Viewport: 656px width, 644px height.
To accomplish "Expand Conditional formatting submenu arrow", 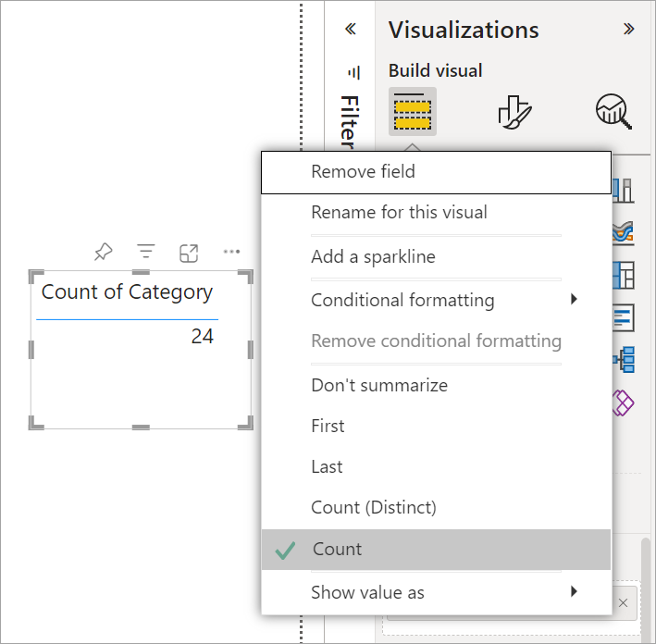I will click(574, 299).
